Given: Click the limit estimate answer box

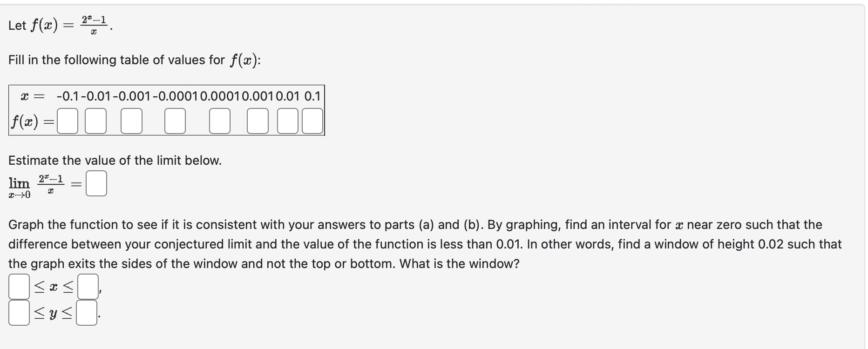Looking at the screenshot, I should pos(96,183).
